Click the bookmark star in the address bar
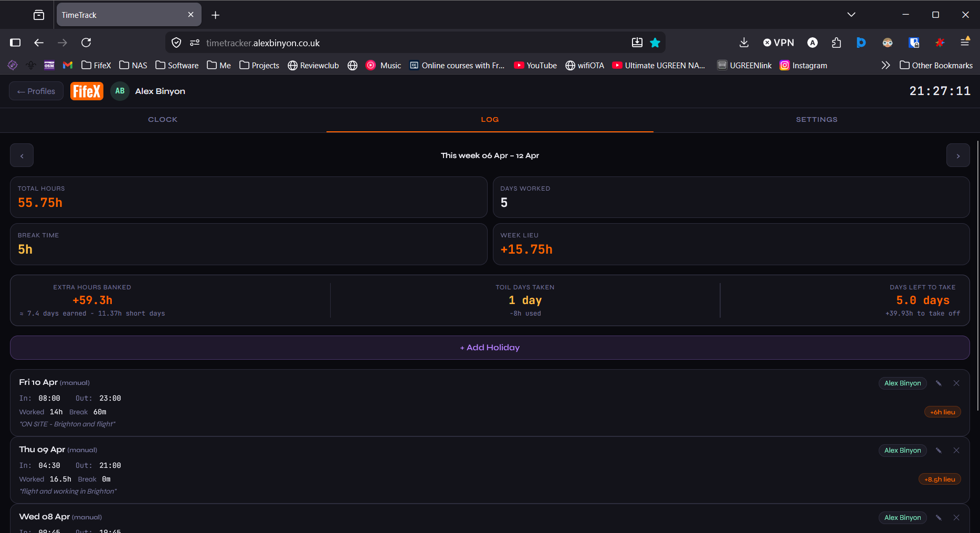 click(655, 43)
